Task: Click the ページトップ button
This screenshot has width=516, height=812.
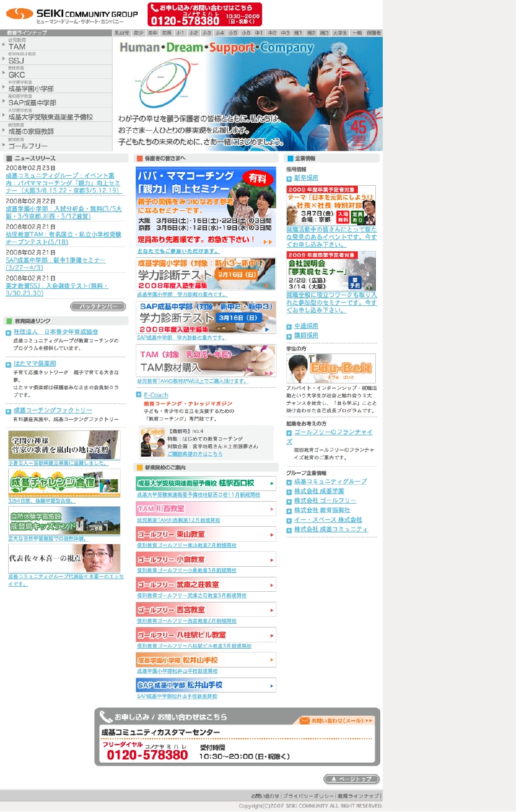Action: [x=352, y=779]
